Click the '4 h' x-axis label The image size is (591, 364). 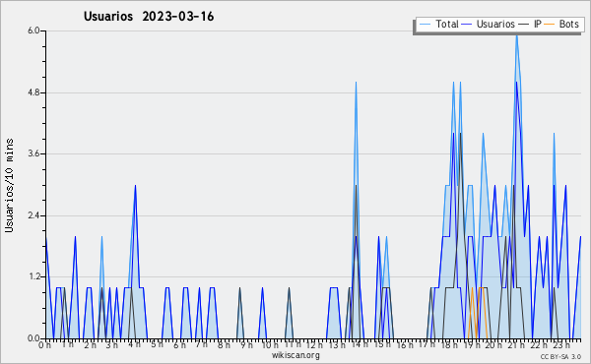pos(135,344)
